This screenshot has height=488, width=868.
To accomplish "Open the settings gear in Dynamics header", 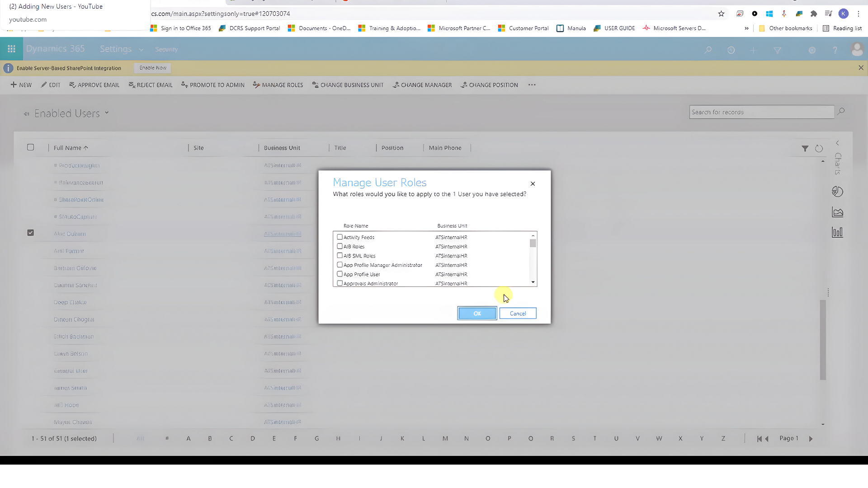I will point(812,50).
